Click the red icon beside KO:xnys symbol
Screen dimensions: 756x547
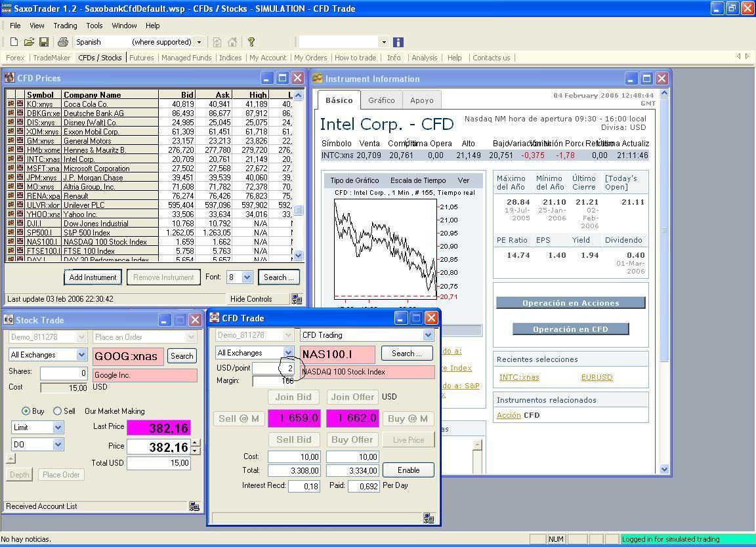click(x=20, y=104)
